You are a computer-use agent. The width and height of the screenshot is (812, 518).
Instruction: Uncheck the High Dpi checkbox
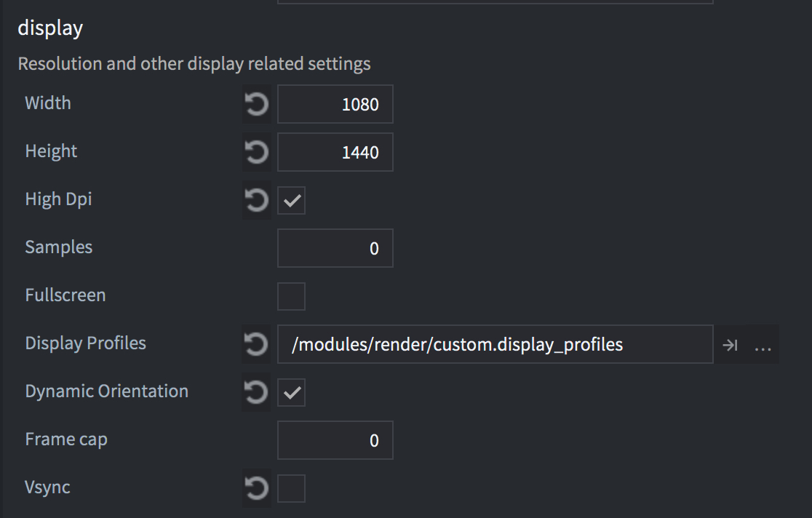pos(292,201)
